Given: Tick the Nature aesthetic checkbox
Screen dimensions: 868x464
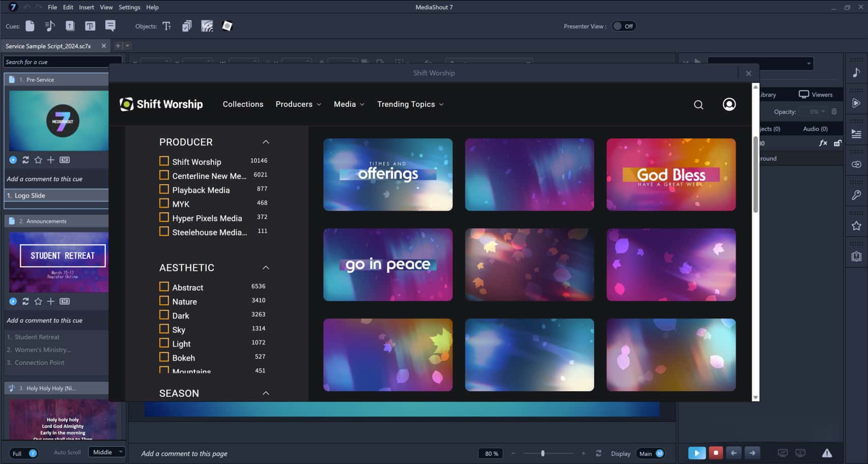Looking at the screenshot, I should coord(164,301).
